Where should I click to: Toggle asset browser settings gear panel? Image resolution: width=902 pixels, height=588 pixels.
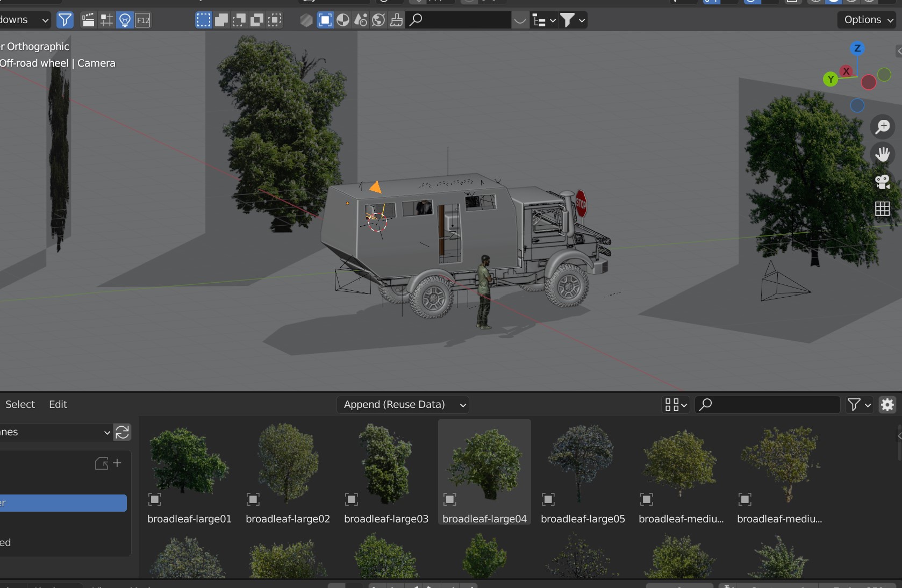[x=887, y=405]
